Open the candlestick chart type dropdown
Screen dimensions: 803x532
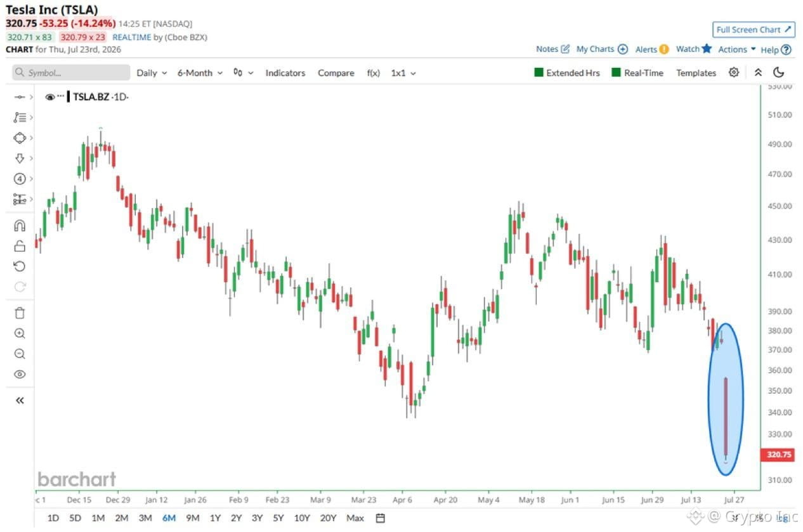tap(243, 73)
